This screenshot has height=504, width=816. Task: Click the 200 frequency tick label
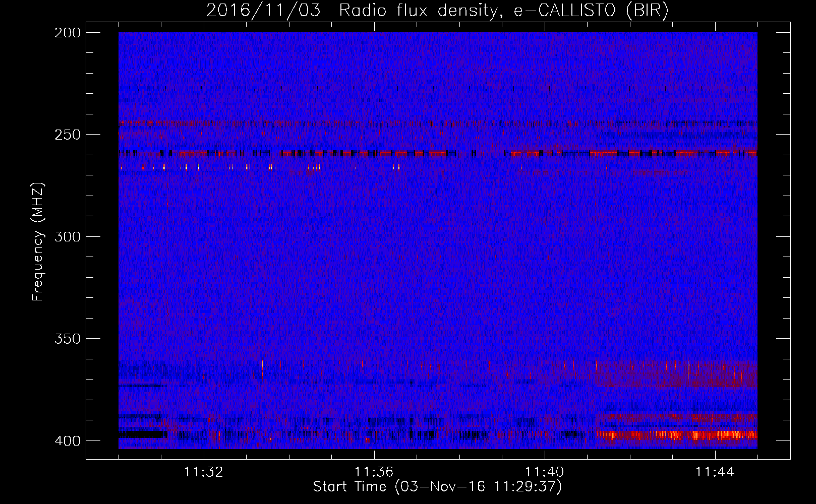click(x=68, y=33)
